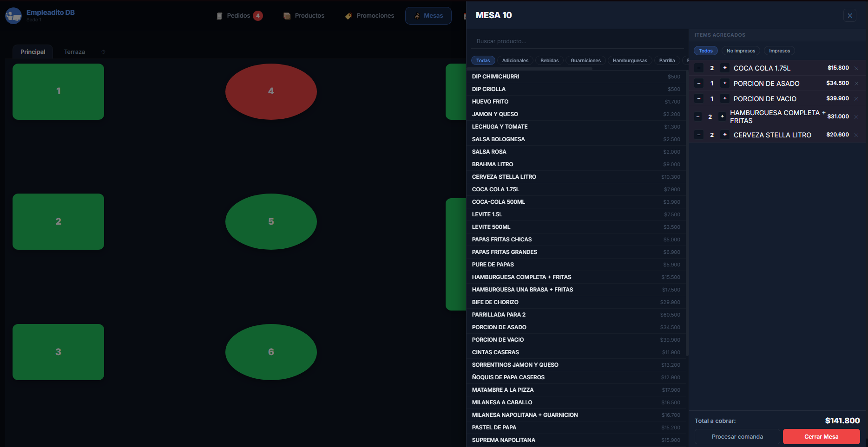Filter added items by No impresos
The height and width of the screenshot is (447, 868).
[741, 51]
